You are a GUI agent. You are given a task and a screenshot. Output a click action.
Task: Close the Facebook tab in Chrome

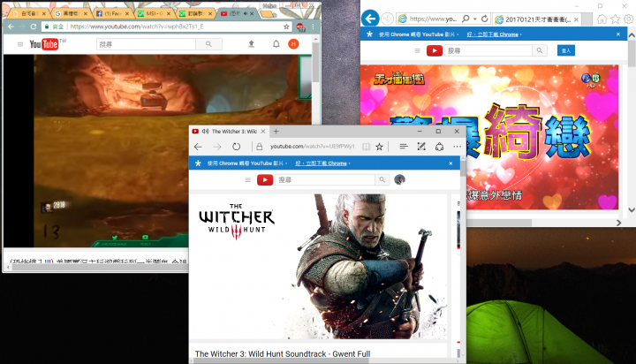point(127,13)
